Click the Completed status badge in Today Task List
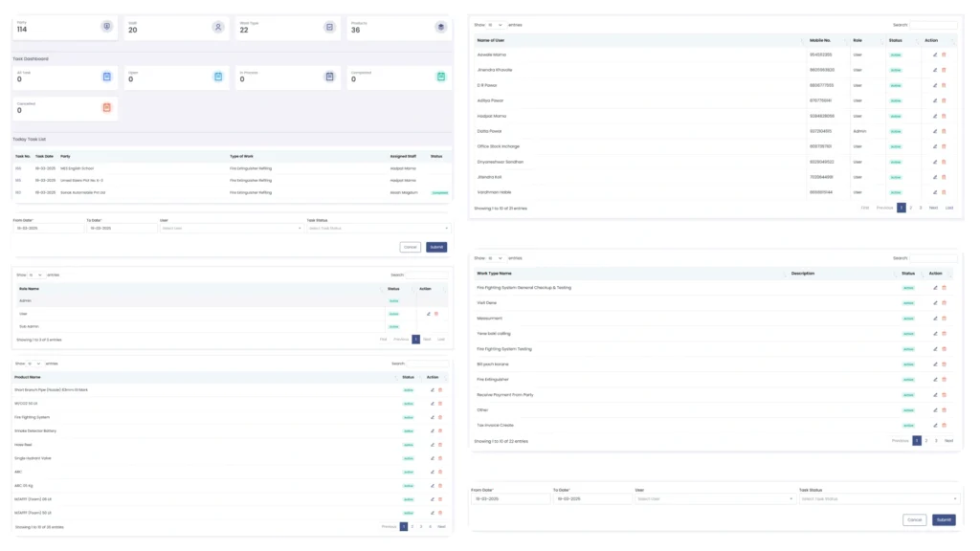 tap(440, 193)
